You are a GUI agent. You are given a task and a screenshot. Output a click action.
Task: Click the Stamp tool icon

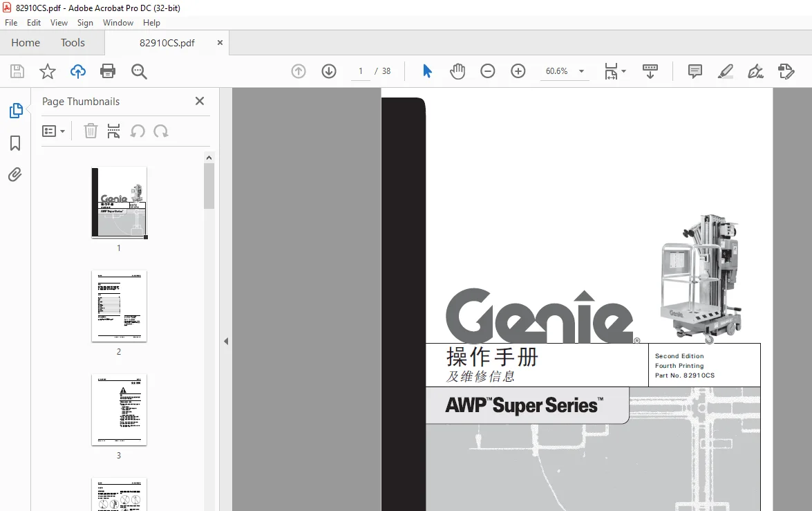click(x=786, y=71)
